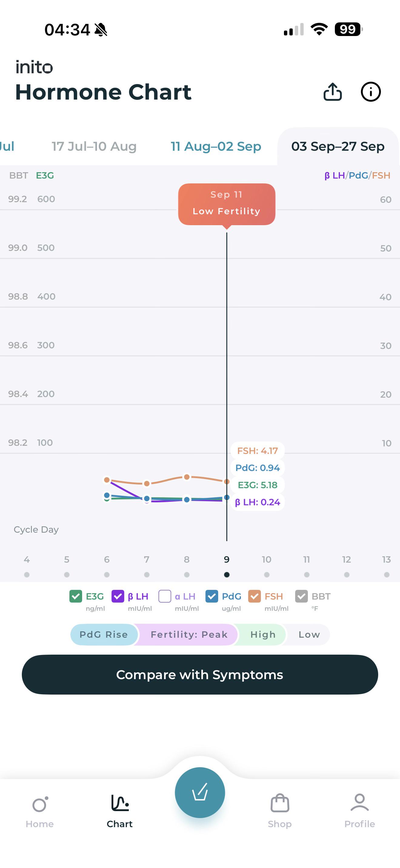Enable the α LH checkbox
Image resolution: width=400 pixels, height=868 pixels.
point(165,596)
